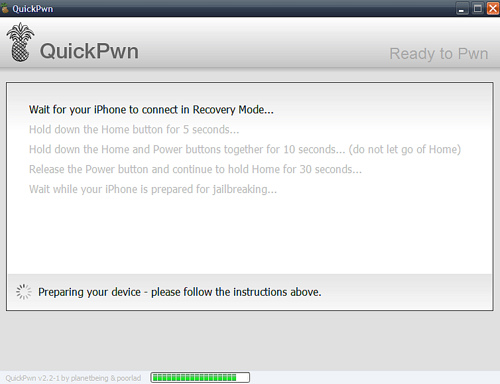
Task: Maximize the QuickPwn window
Action: tap(478, 8)
